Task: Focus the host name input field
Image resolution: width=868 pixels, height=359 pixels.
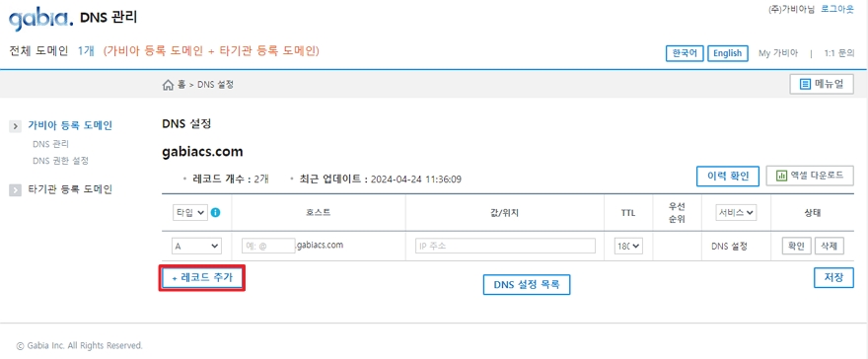Action: pos(268,247)
